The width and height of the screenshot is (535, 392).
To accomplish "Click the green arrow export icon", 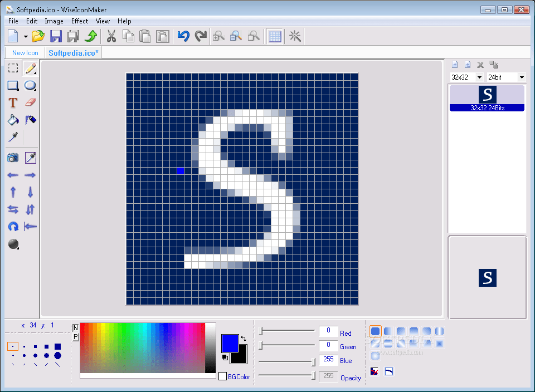I will coord(91,36).
